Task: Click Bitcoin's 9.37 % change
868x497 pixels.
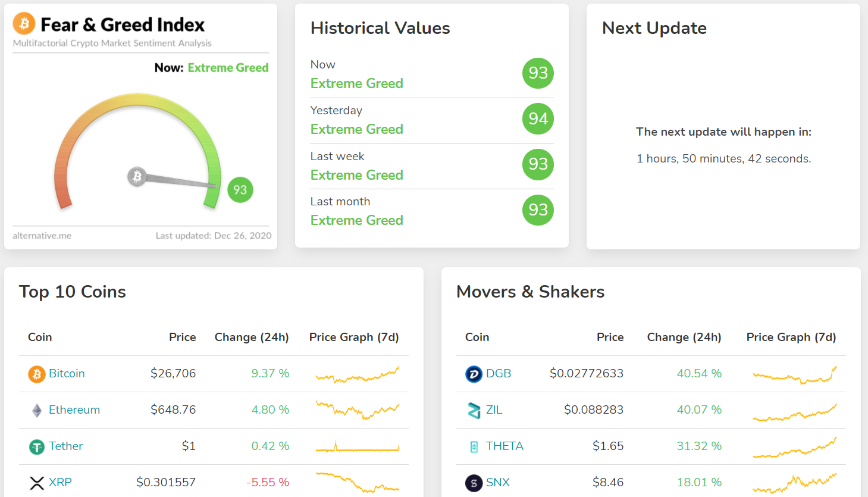Action: click(x=270, y=373)
